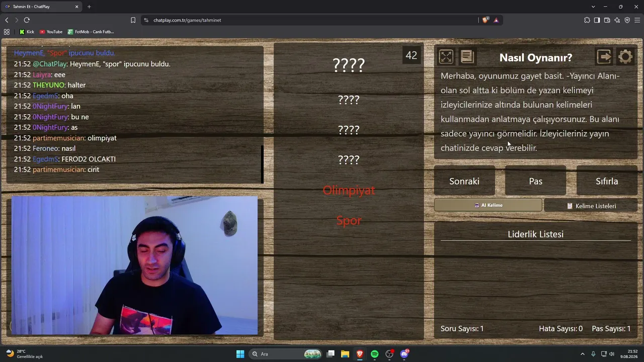Image resolution: width=644 pixels, height=362 pixels.
Task: Open the browser hamburger menu
Action: tap(637, 20)
